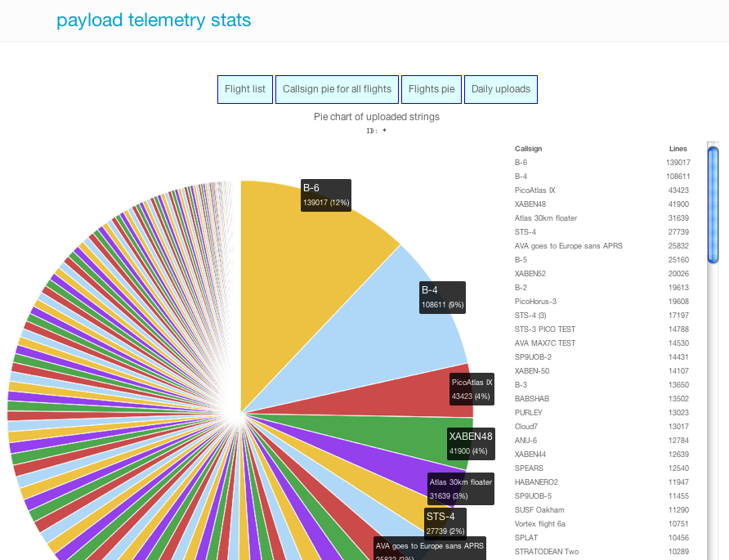729x560 pixels.
Task: Select Vortex flight 6a in legend
Action: (x=602, y=524)
